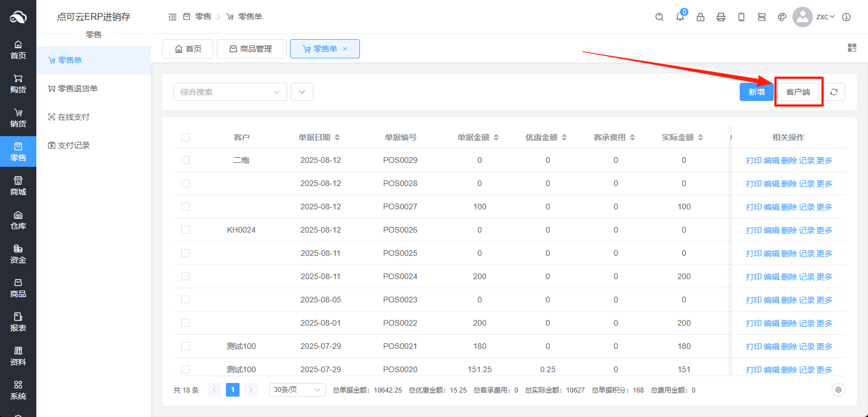Select the 零售 retail module
Viewport: 868px width, 417px height.
[x=18, y=151]
